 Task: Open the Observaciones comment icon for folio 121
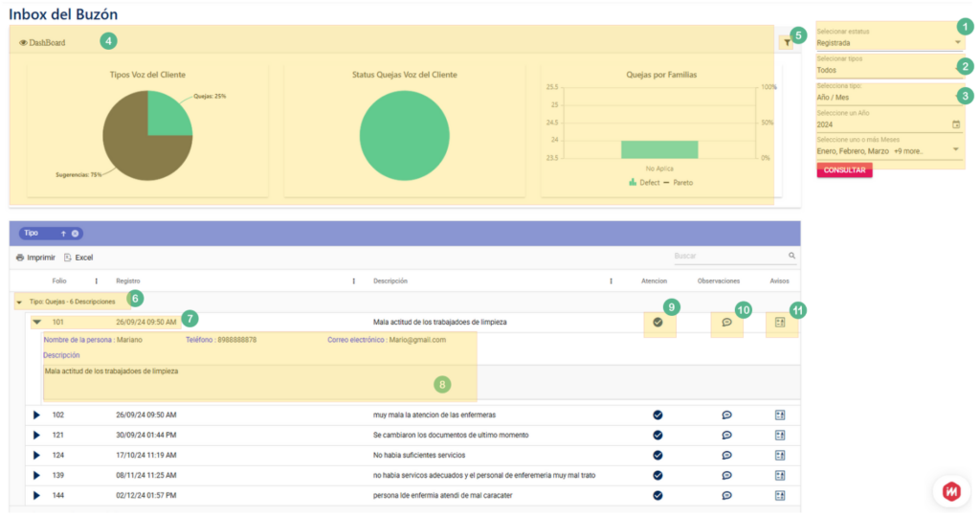coord(727,435)
